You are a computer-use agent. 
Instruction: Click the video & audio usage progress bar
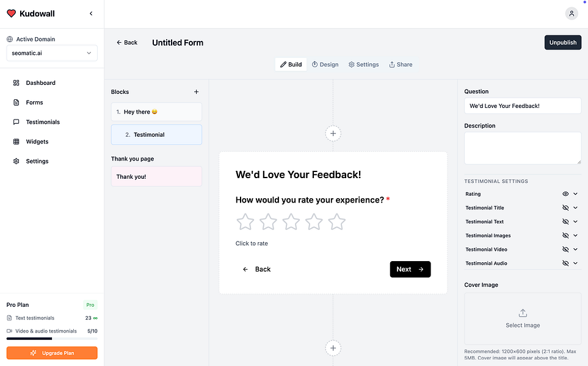52,339
